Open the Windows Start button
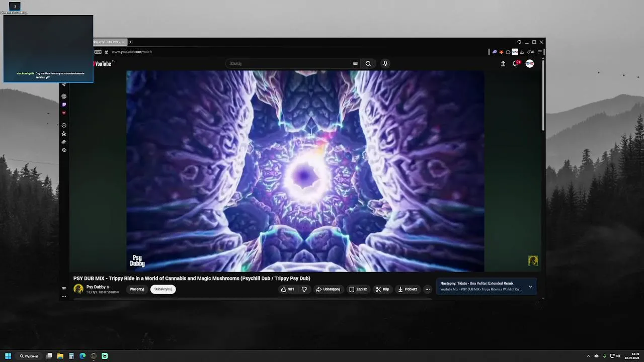 coord(8,356)
